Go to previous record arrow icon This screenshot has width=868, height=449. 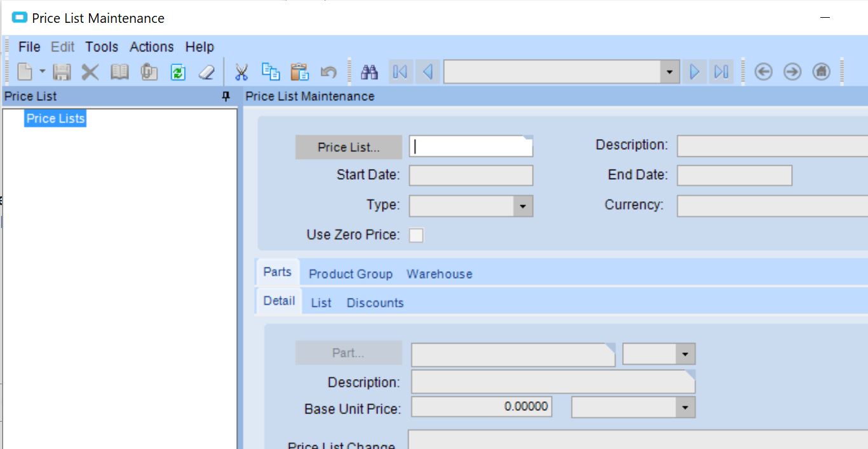[427, 72]
